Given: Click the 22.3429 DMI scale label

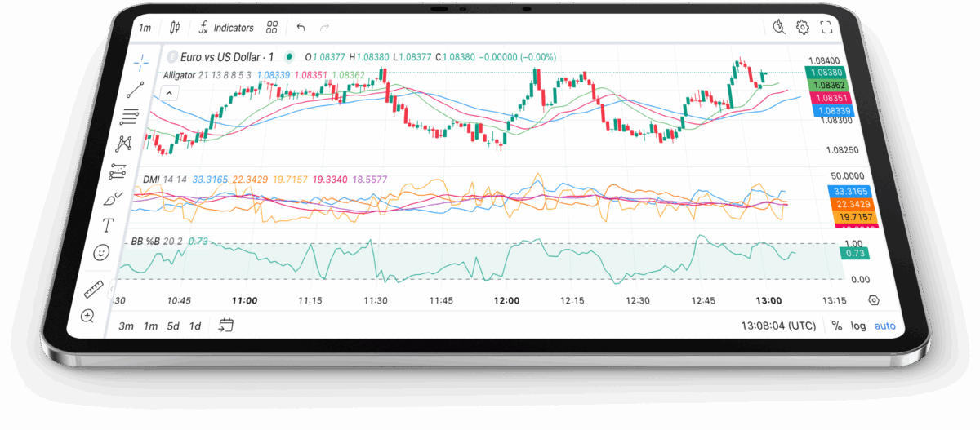Looking at the screenshot, I should (854, 204).
